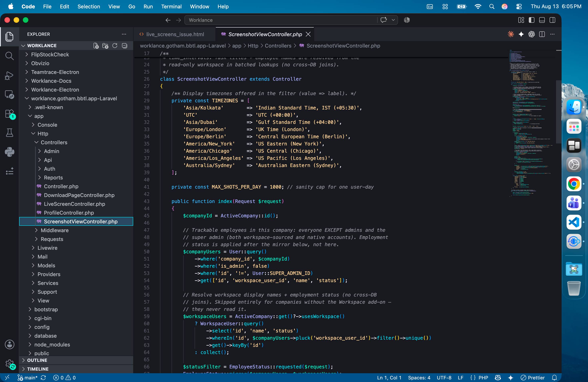
Task: Click the Worklance command center search field
Action: 280,20
